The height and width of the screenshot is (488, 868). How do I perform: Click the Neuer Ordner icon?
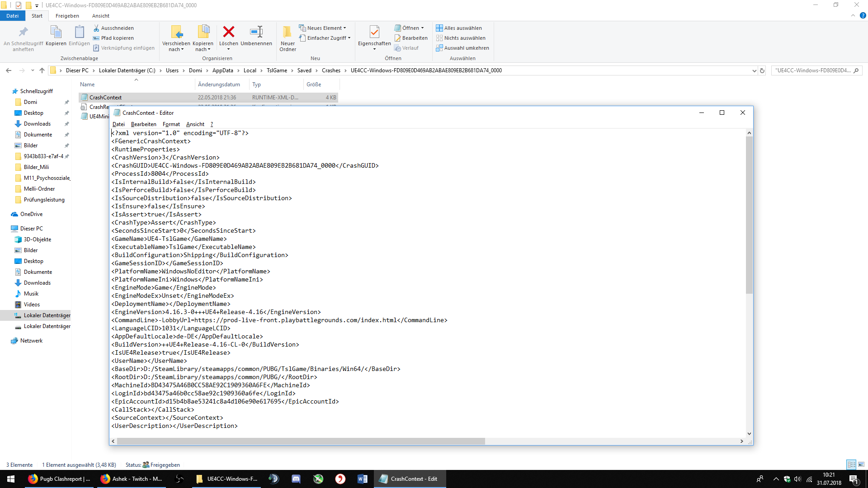click(x=287, y=32)
